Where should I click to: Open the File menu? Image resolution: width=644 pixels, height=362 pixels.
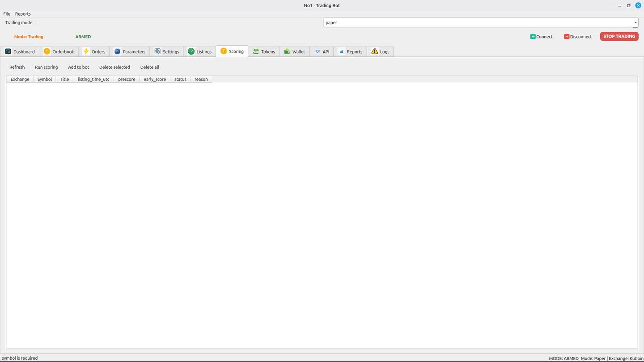point(7,14)
